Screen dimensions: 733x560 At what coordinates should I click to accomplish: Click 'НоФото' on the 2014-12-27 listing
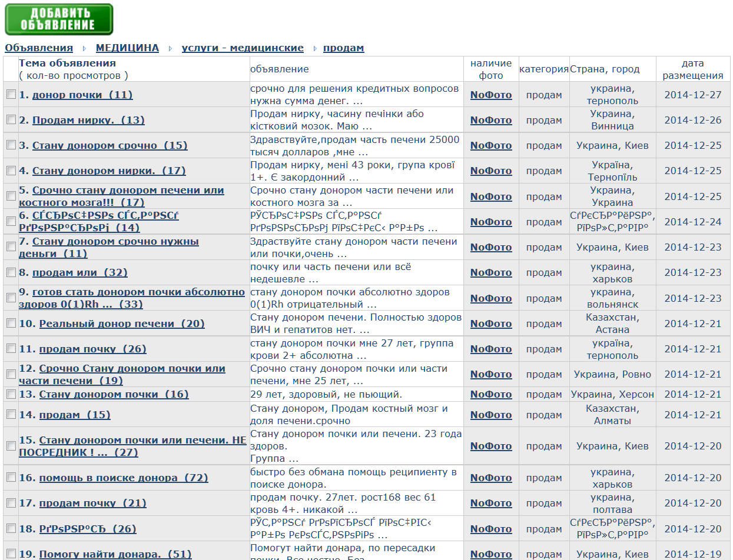(x=490, y=95)
